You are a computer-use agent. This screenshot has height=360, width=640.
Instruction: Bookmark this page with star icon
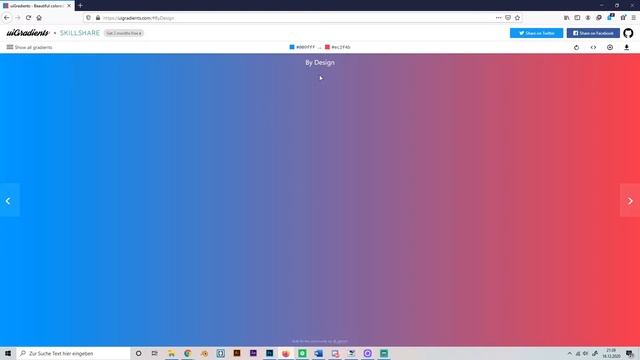(517, 18)
